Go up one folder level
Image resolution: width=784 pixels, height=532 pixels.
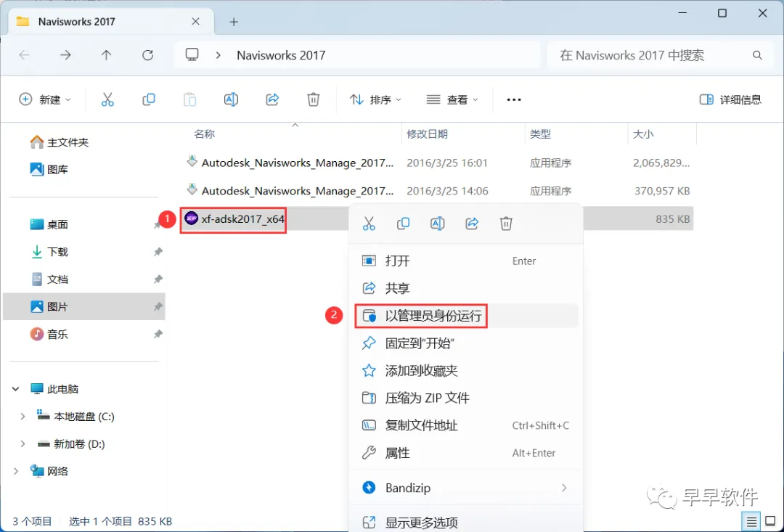[x=107, y=55]
